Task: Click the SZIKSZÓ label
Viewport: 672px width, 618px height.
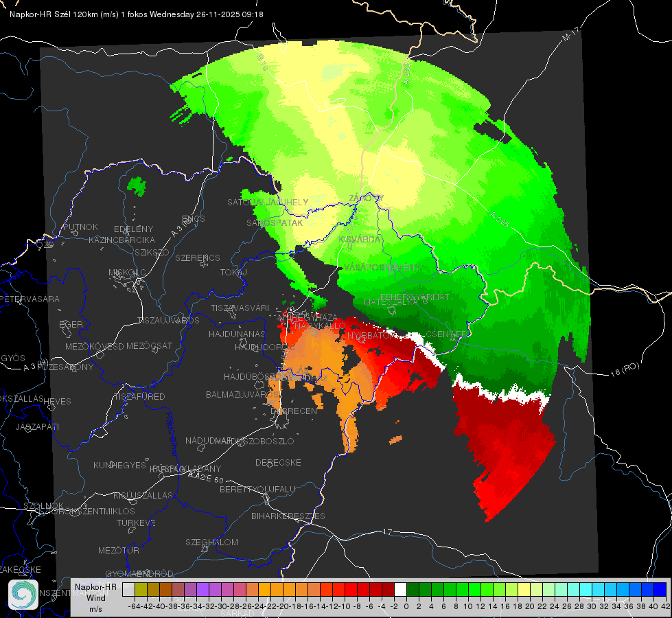Action: pyautogui.click(x=152, y=252)
